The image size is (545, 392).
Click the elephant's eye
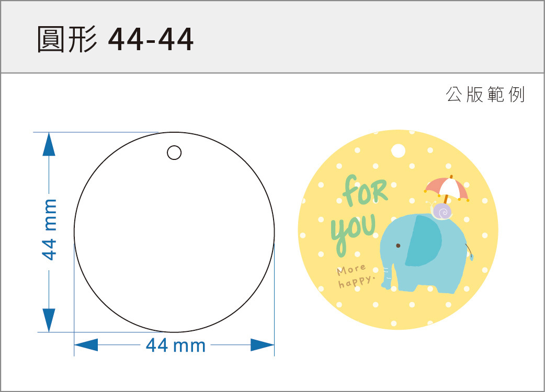click(398, 245)
